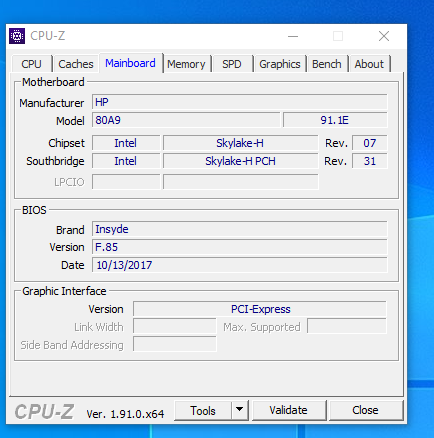Image resolution: width=434 pixels, height=438 pixels.
Task: Click the CPU-Z app icon in title bar
Action: (17, 36)
